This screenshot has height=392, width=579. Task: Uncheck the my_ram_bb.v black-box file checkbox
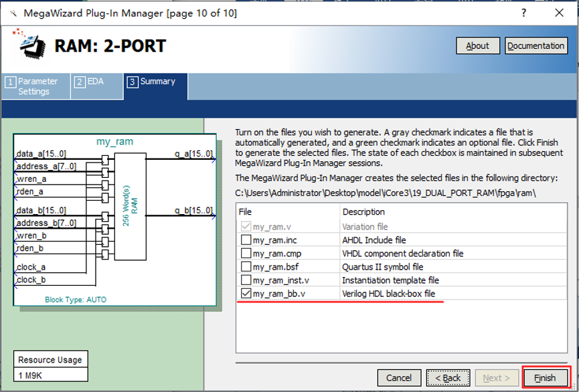pos(246,294)
